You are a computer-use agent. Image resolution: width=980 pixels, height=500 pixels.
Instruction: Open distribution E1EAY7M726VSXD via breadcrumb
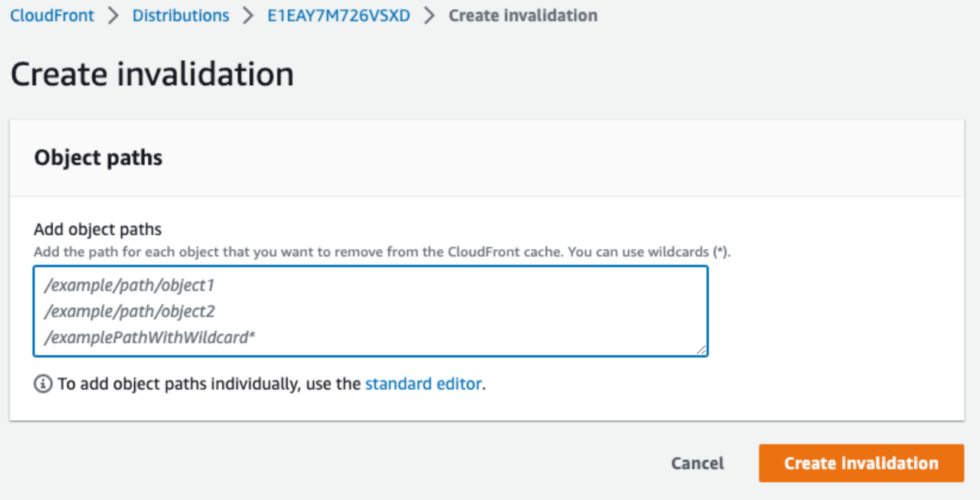(338, 15)
